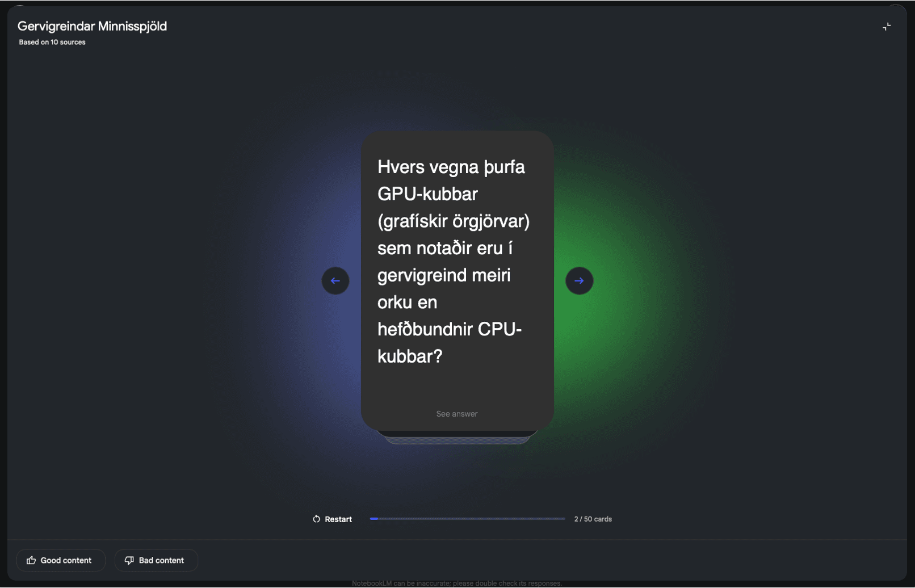Click the NotebookLM disclaimer text at bottom
Viewport: 915px width, 588px height.
point(456,582)
